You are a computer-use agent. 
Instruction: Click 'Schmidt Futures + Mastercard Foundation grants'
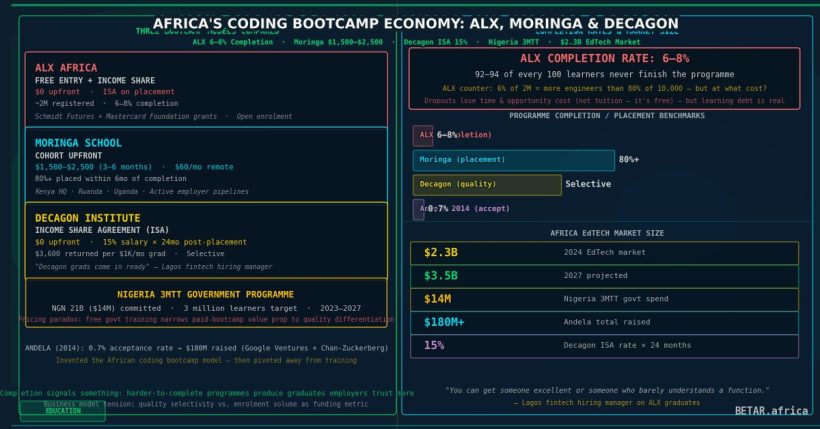126,116
